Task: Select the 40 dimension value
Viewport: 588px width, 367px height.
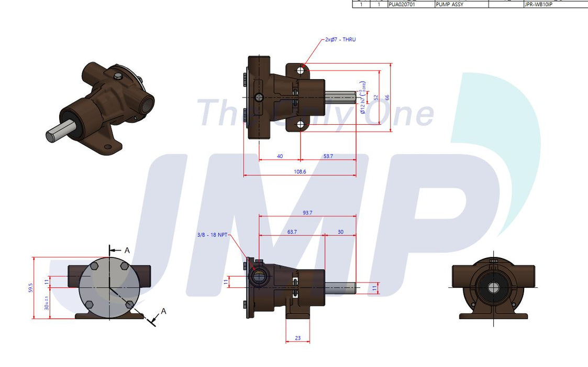Action: coord(280,156)
